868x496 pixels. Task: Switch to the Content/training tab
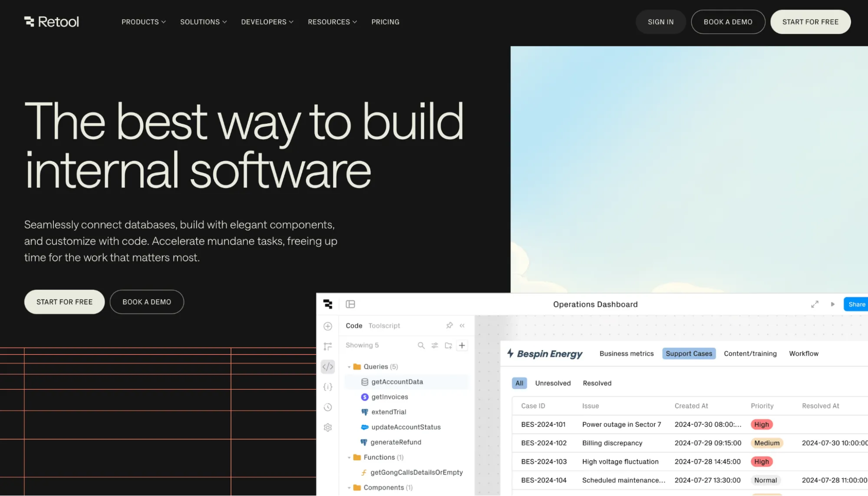click(x=750, y=354)
